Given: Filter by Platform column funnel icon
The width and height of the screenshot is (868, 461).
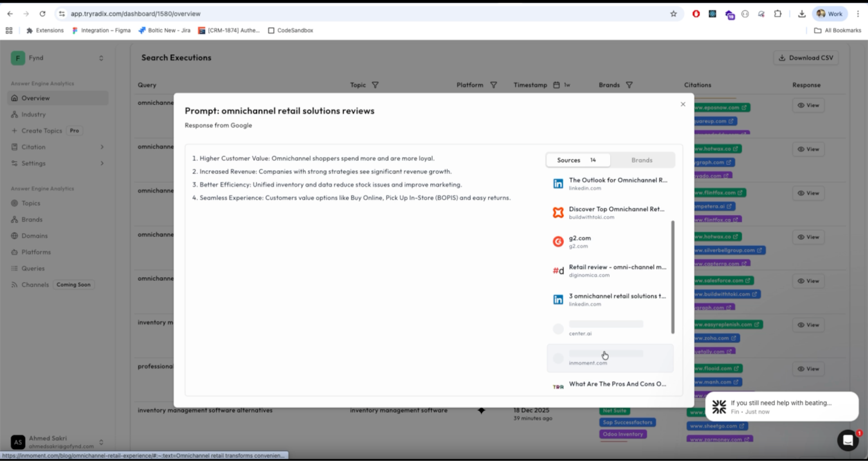Looking at the screenshot, I should [x=494, y=85].
